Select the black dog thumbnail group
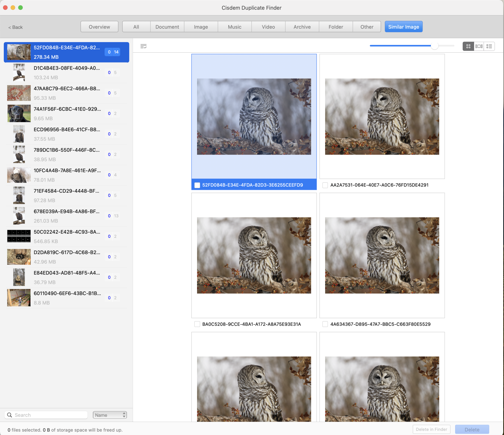This screenshot has width=504, height=435. coord(19,113)
